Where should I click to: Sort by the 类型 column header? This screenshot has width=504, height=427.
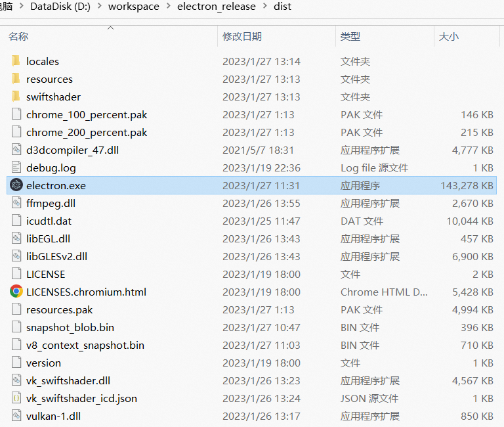[x=350, y=36]
